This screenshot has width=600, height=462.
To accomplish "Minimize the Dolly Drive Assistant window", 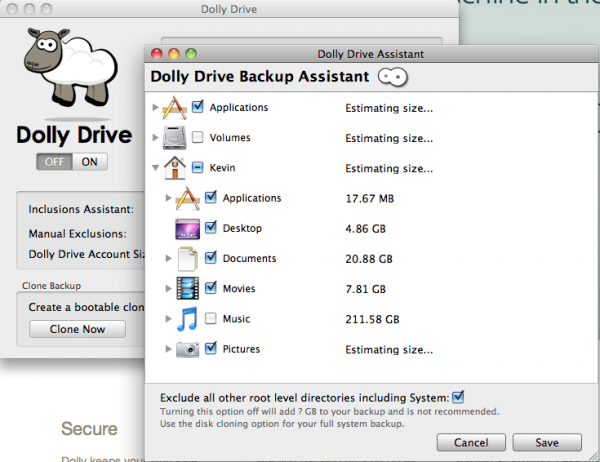I will [174, 54].
